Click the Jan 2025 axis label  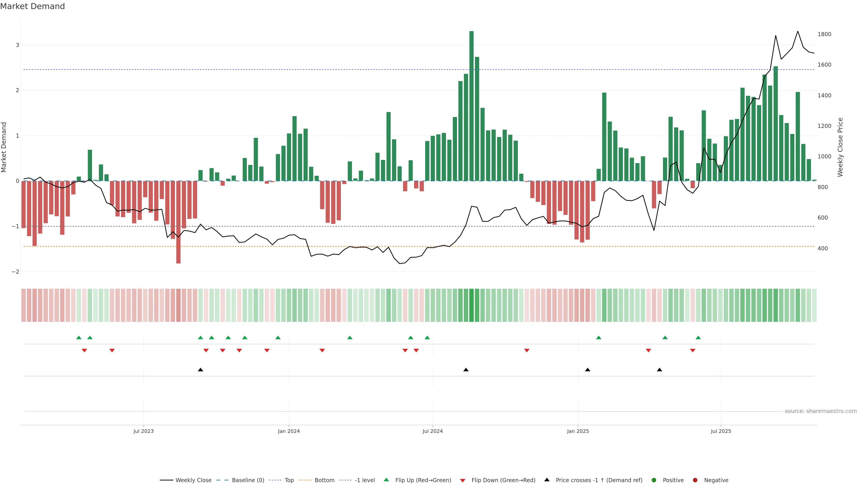pos(578,431)
